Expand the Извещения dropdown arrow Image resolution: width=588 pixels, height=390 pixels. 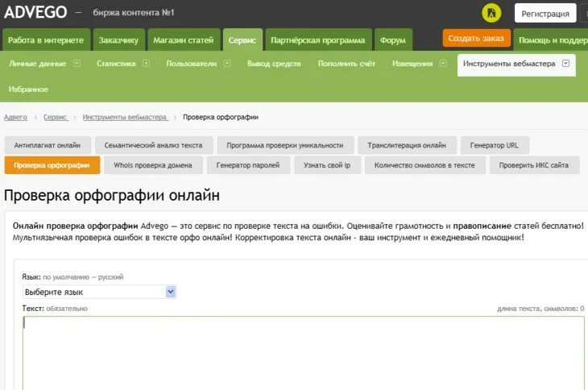click(443, 64)
